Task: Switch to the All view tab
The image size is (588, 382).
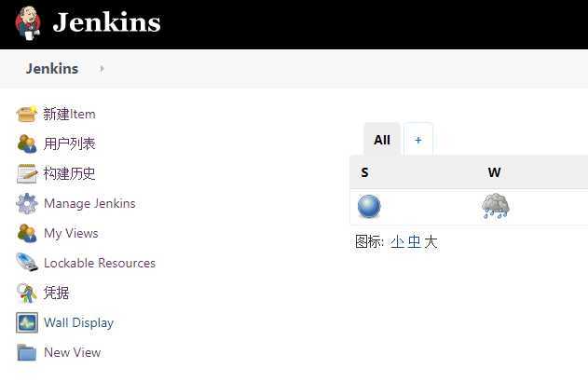Action: pyautogui.click(x=382, y=140)
